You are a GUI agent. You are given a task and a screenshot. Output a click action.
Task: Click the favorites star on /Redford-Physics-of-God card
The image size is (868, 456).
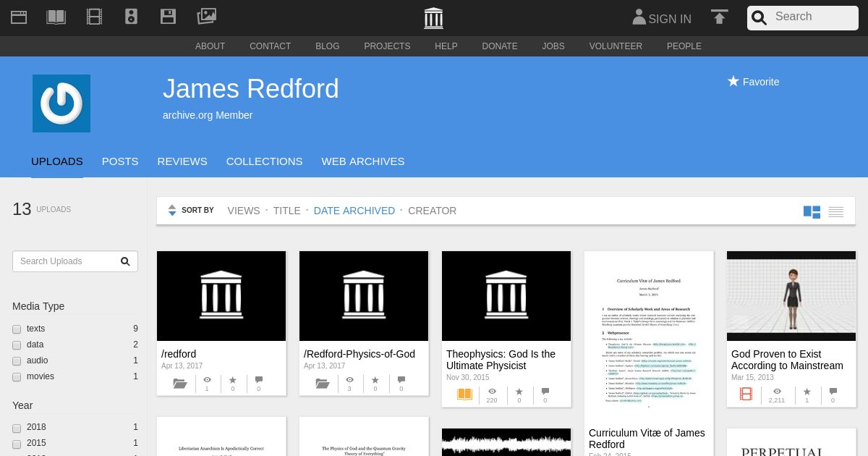(375, 380)
